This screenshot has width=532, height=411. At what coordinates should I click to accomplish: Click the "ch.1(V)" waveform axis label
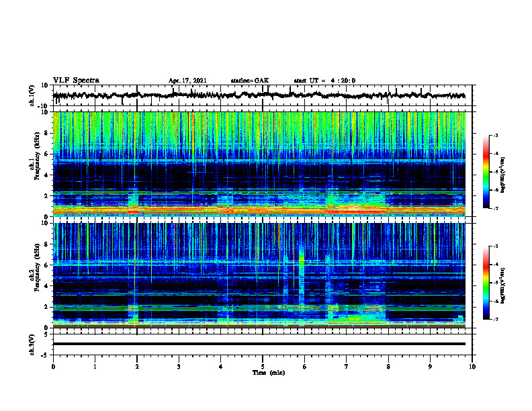(32, 95)
